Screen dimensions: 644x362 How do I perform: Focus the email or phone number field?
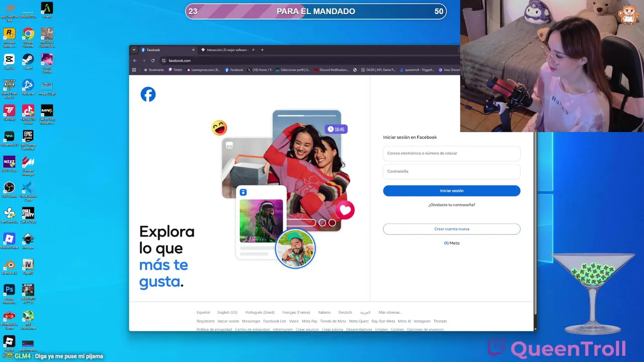(x=452, y=153)
